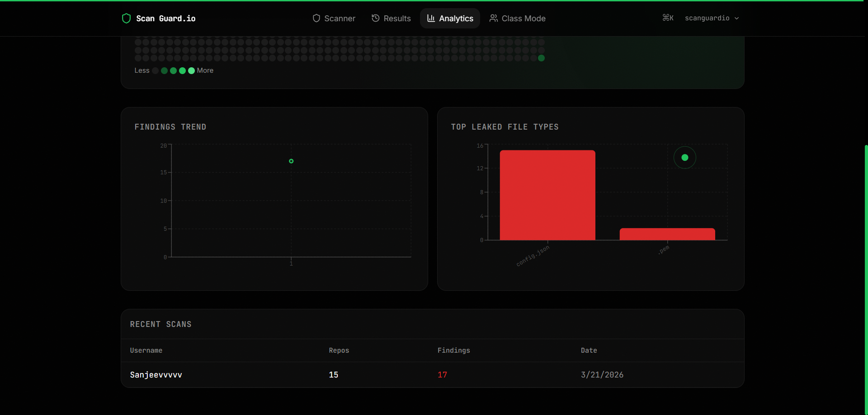
Task: Open the Sanjeevvvvv scan row
Action: point(433,375)
